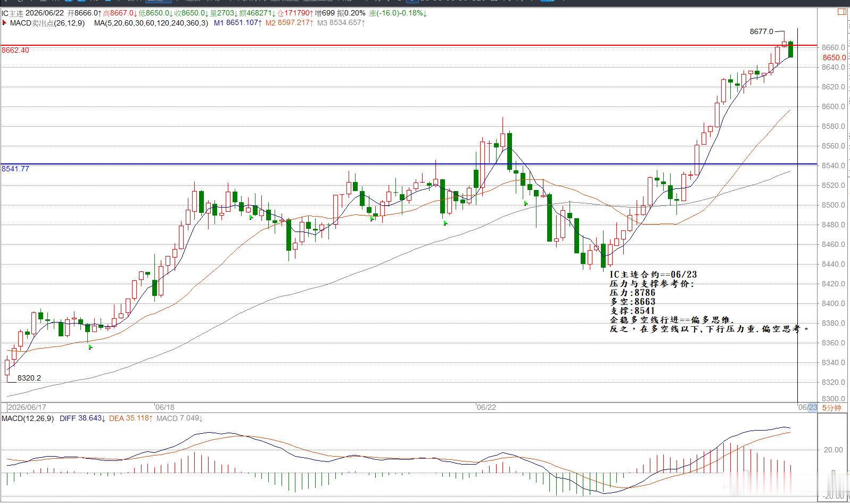This screenshot has width=850, height=504.
Task: Click the red arrow icon beside MACD卖出点
Action: [x=4, y=23]
